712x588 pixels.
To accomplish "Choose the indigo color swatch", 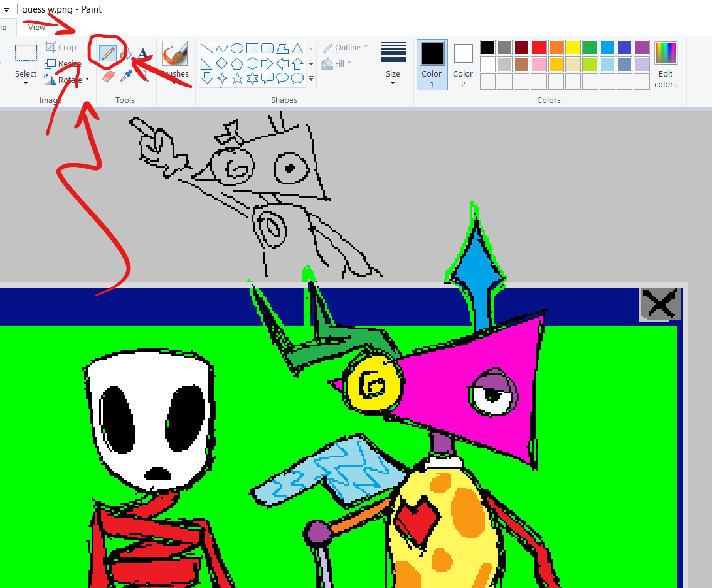I will pos(624,47).
